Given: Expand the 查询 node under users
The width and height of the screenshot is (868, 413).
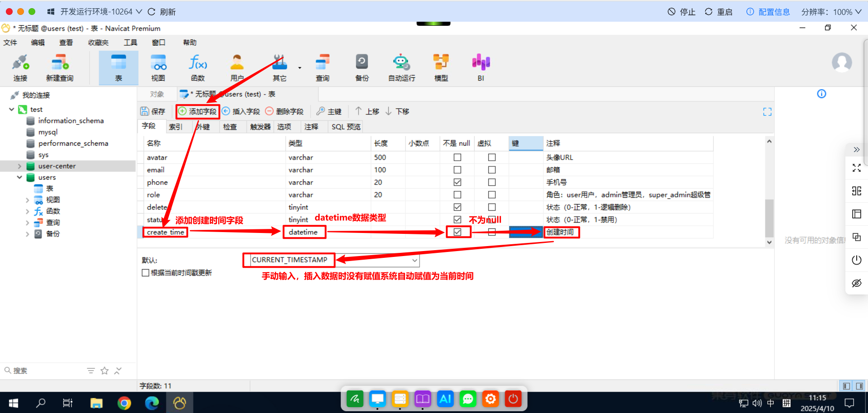Looking at the screenshot, I should [x=28, y=223].
